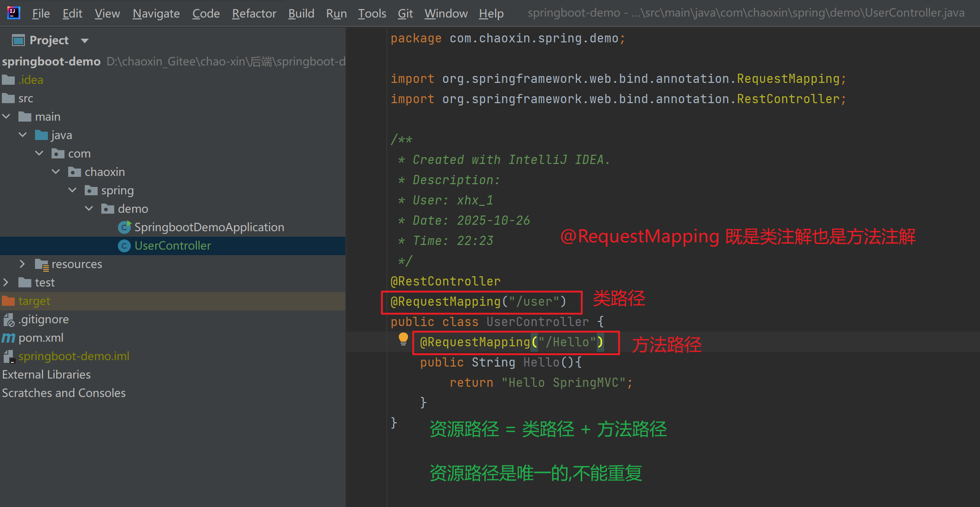The image size is (980, 507).
Task: Open the Project view dropdown arrow
Action: (x=85, y=41)
